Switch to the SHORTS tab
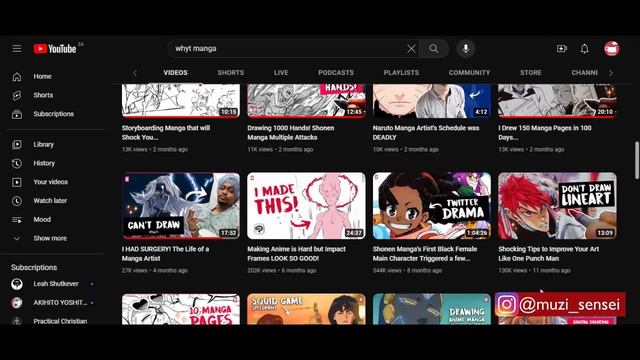640x360 pixels. 231,73
